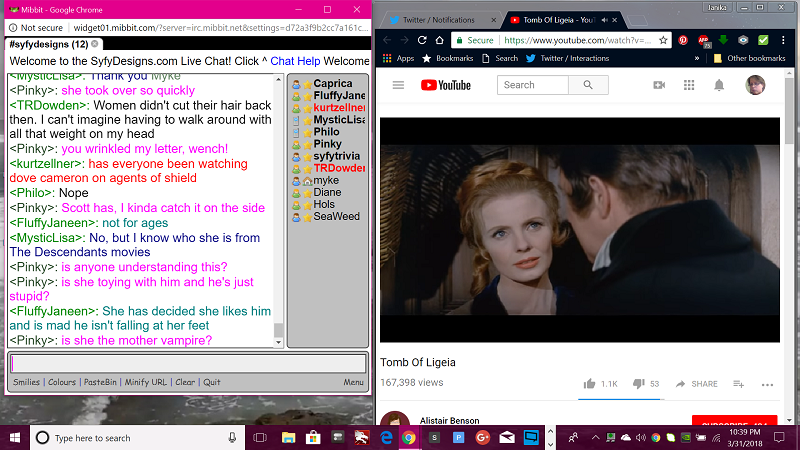This screenshot has height=450, width=800.
Task: Open Microsoft Edge from the taskbar
Action: 386,438
